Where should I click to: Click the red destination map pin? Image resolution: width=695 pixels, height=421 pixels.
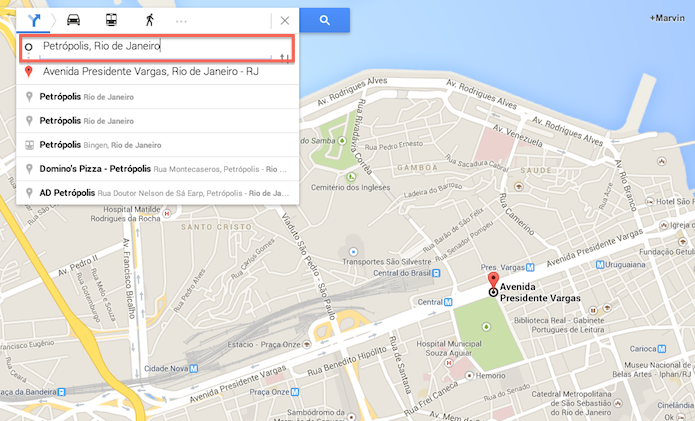(493, 281)
